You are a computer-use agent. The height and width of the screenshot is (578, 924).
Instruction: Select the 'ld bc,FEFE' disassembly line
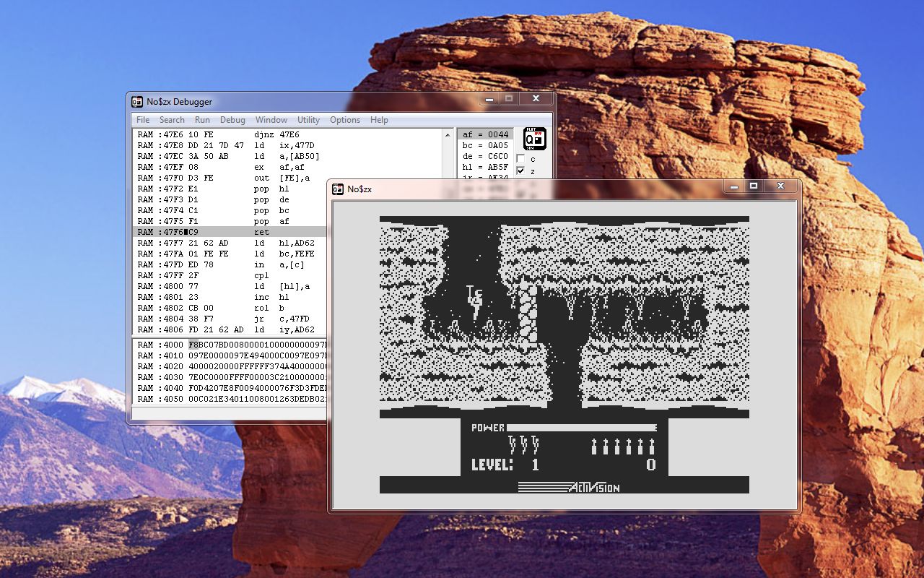(231, 254)
